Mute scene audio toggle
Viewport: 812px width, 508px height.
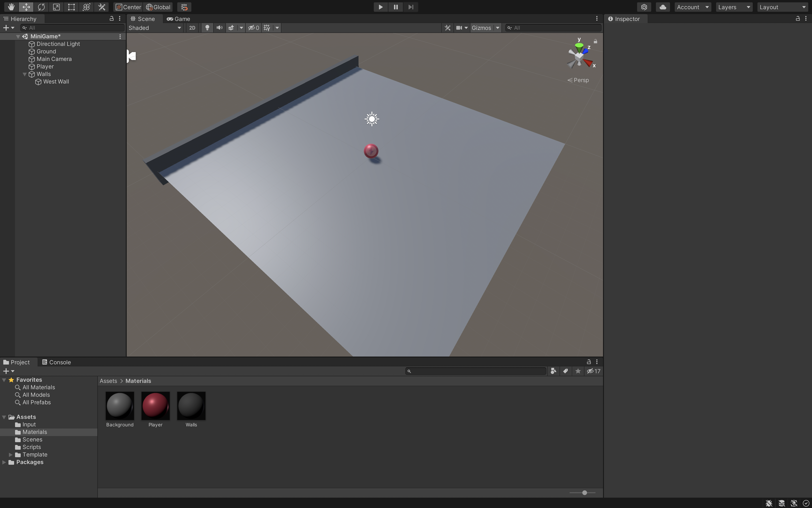coord(219,28)
